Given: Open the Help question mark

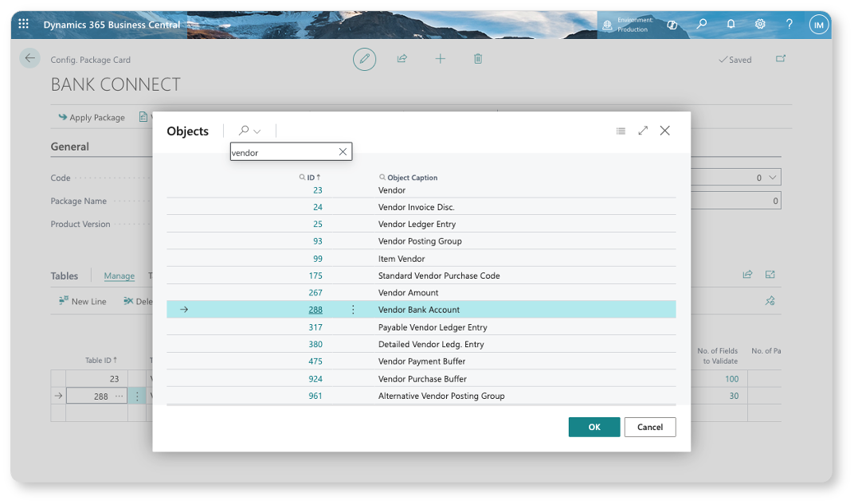Looking at the screenshot, I should coord(789,24).
